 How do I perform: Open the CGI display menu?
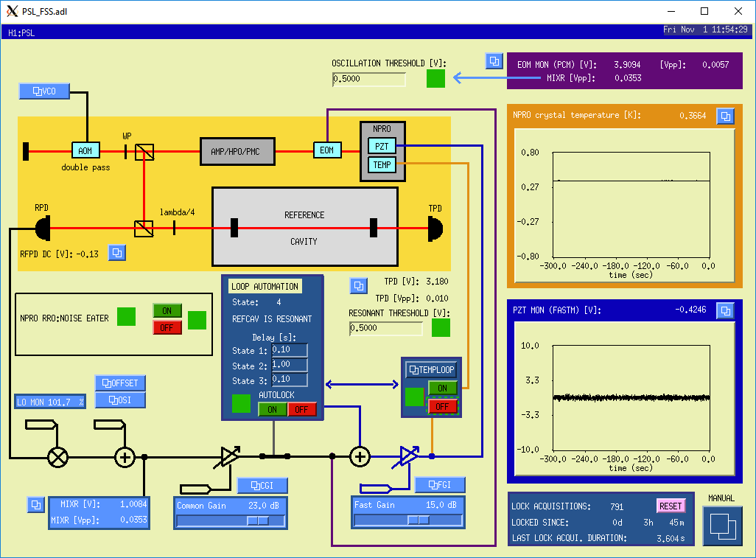pyautogui.click(x=262, y=485)
